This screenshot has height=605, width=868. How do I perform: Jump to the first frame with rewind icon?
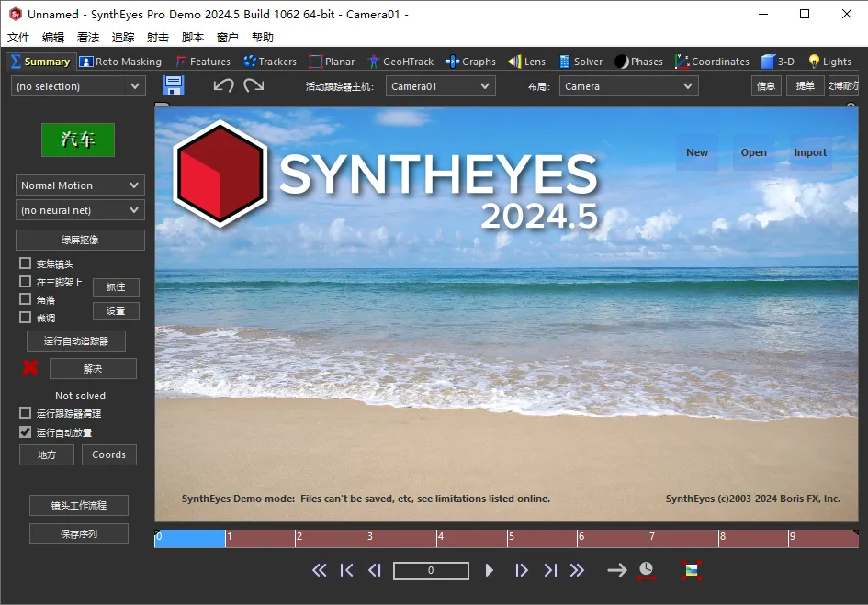coord(346,570)
